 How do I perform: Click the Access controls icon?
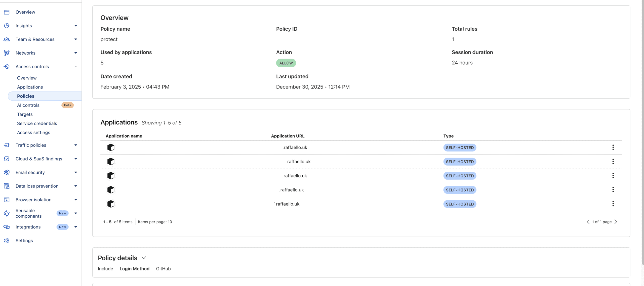point(7,67)
